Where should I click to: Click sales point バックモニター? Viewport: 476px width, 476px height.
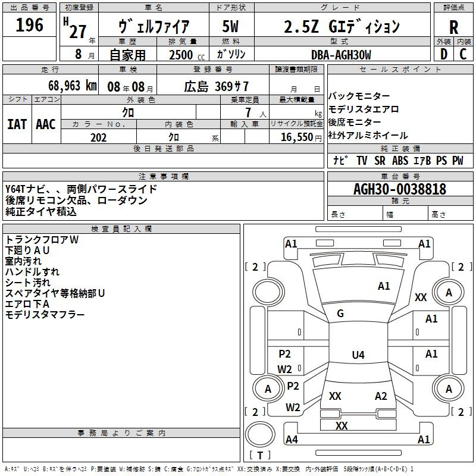[x=359, y=96]
